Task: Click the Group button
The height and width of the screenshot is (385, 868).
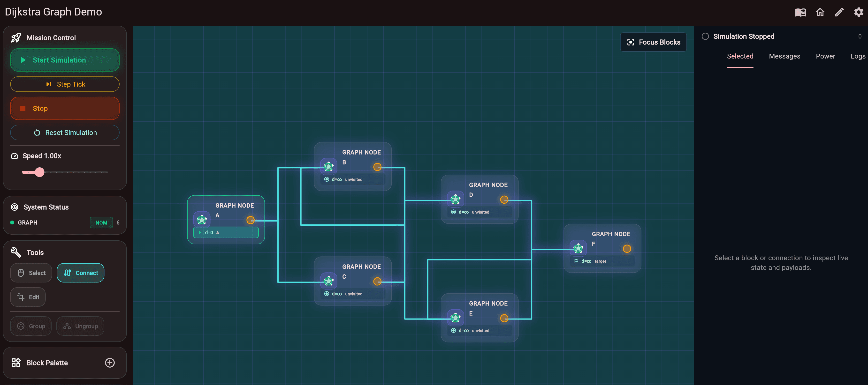Action: [x=31, y=326]
